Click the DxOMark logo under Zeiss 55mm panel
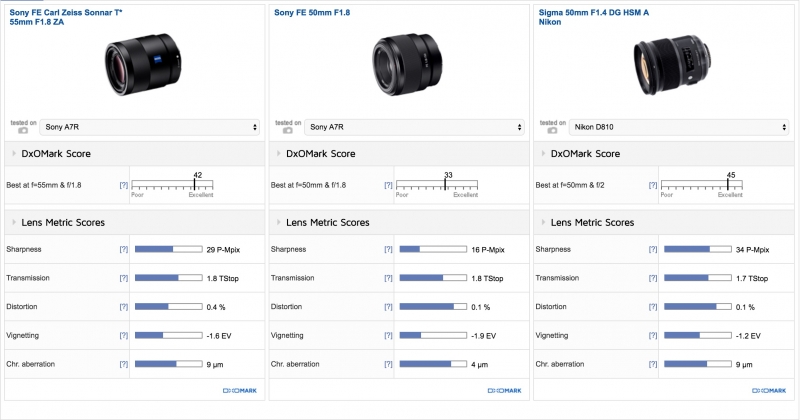Screen dimensions: 800x420 point(240,390)
